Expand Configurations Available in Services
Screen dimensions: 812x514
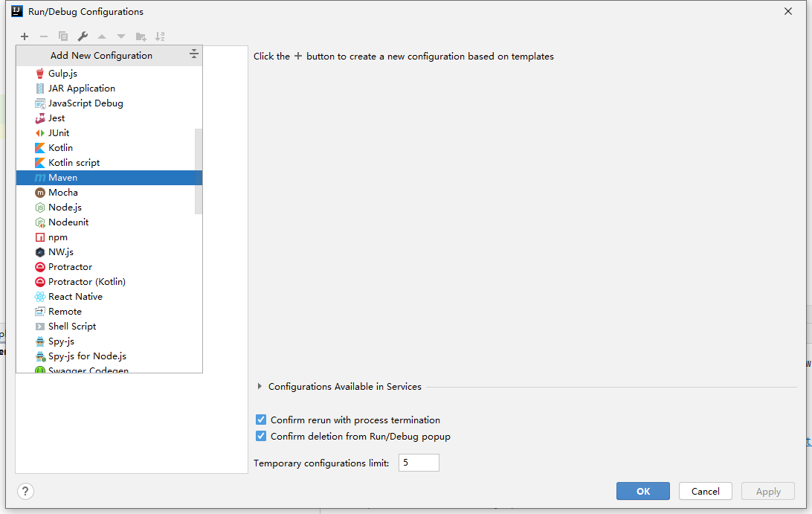(260, 387)
